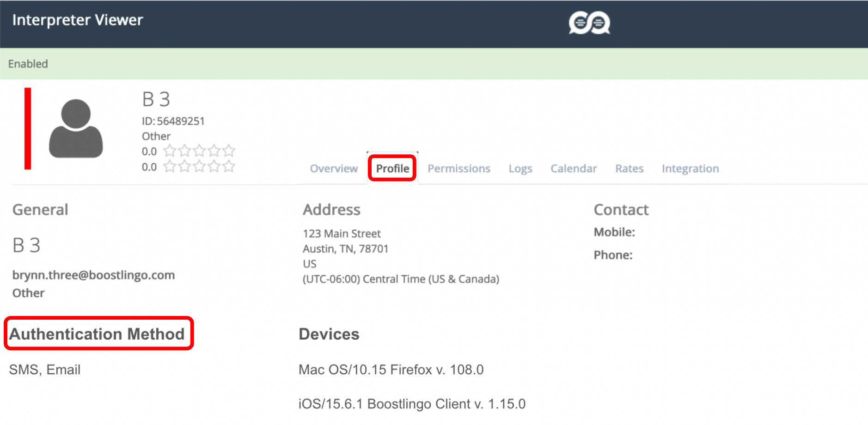
Task: Click the third star in bottom rating row
Action: (199, 166)
